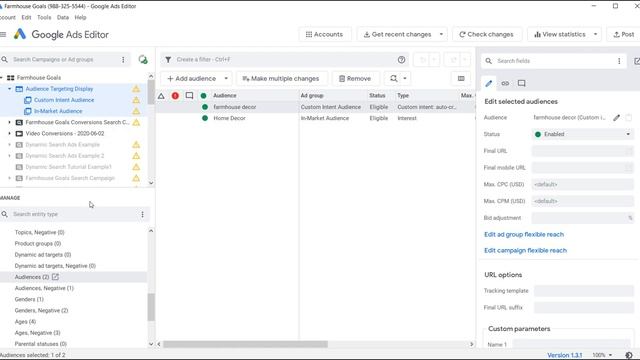640x360 pixels.
Task: Sort by warning triangle column header
Action: (161, 96)
